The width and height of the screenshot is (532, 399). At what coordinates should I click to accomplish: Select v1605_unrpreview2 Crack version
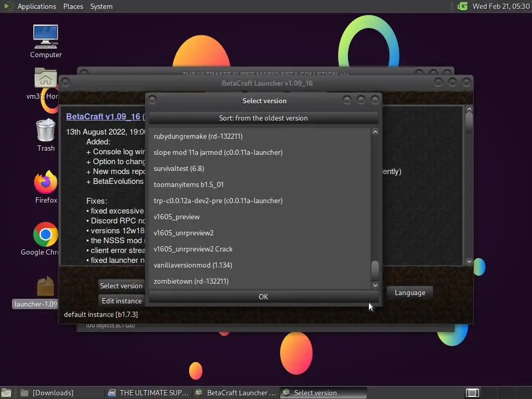click(260, 249)
